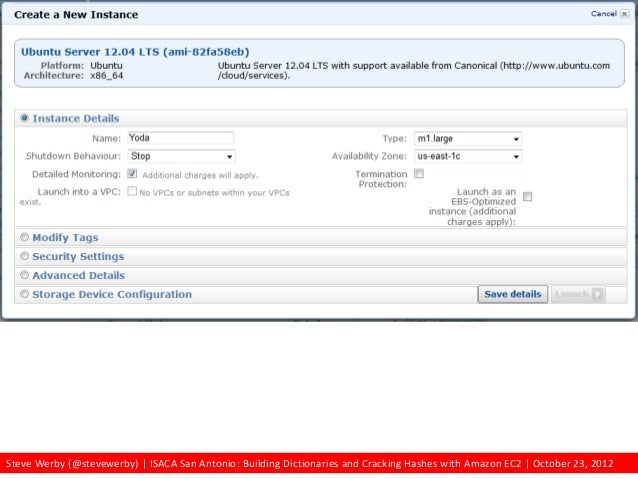Expand the Advanced Details section heading
Screen dimensions: 638x479
[79, 276]
